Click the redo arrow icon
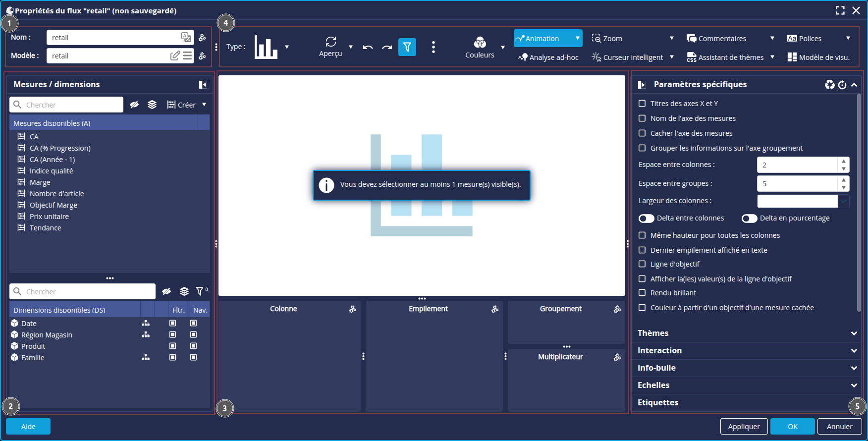 pos(387,48)
